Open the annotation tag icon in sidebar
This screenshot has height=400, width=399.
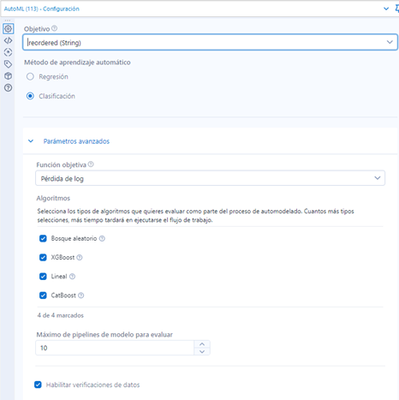click(8, 64)
